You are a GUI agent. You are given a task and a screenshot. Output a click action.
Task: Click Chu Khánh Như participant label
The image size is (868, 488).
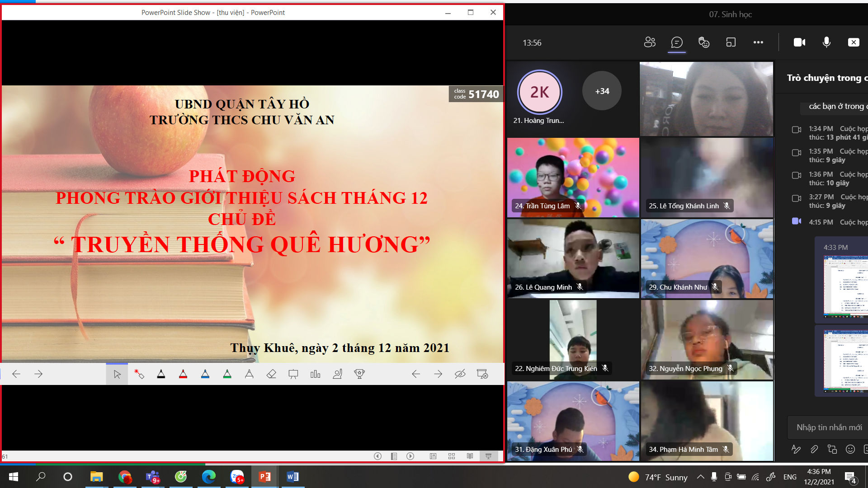tap(678, 287)
